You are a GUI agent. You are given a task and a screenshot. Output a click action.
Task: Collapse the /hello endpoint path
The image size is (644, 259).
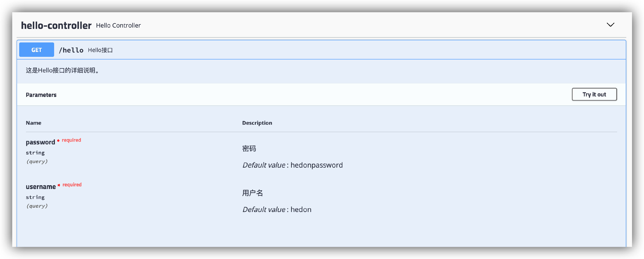click(71, 50)
